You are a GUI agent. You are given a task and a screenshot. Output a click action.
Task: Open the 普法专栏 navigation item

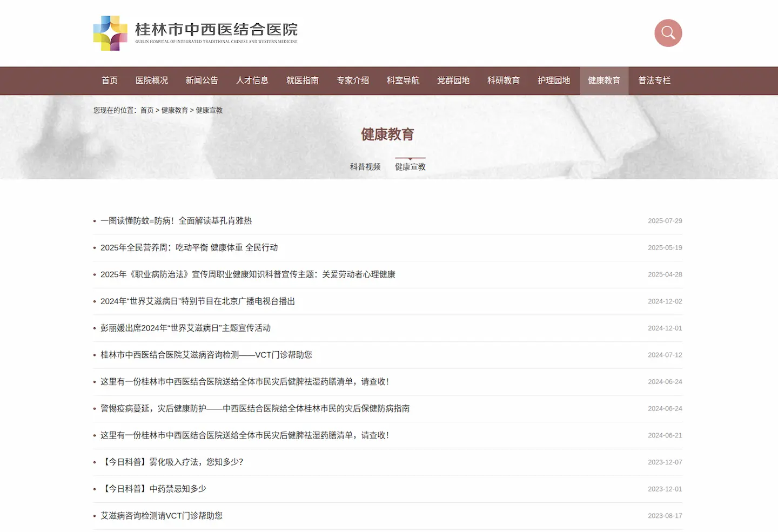coord(654,80)
